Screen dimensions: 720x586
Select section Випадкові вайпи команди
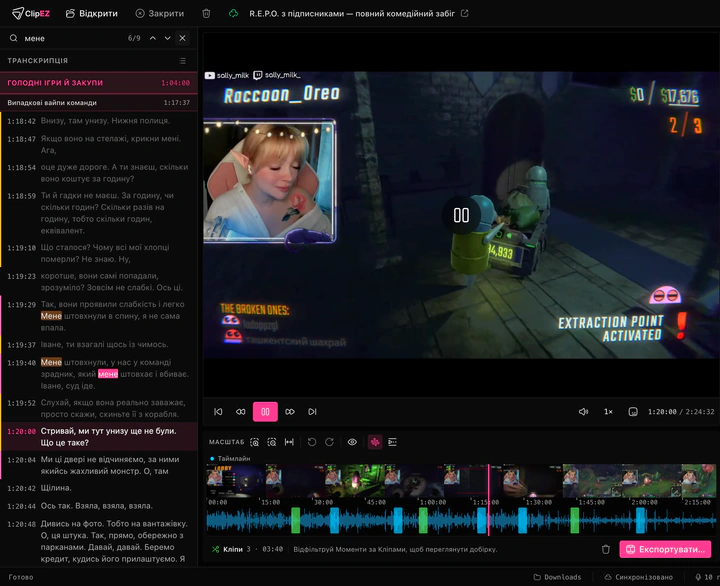[x=99, y=102]
